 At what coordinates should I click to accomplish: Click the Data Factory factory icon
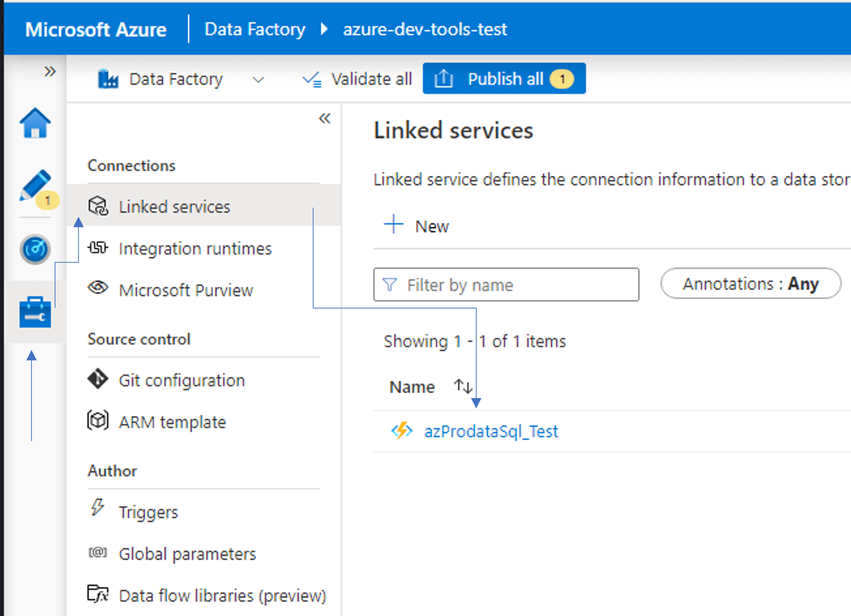pos(108,79)
